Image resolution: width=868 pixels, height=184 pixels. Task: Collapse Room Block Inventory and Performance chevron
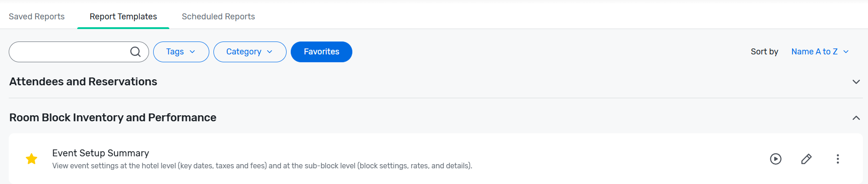coord(856,118)
